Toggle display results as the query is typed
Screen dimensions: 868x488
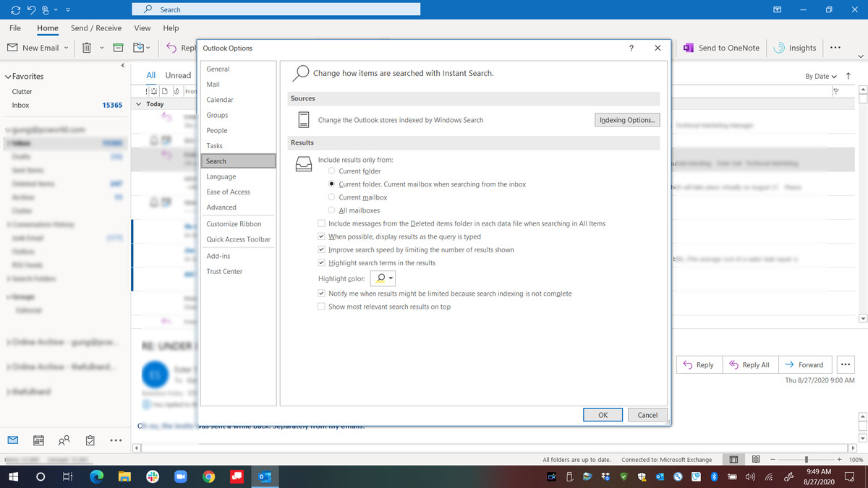point(322,236)
